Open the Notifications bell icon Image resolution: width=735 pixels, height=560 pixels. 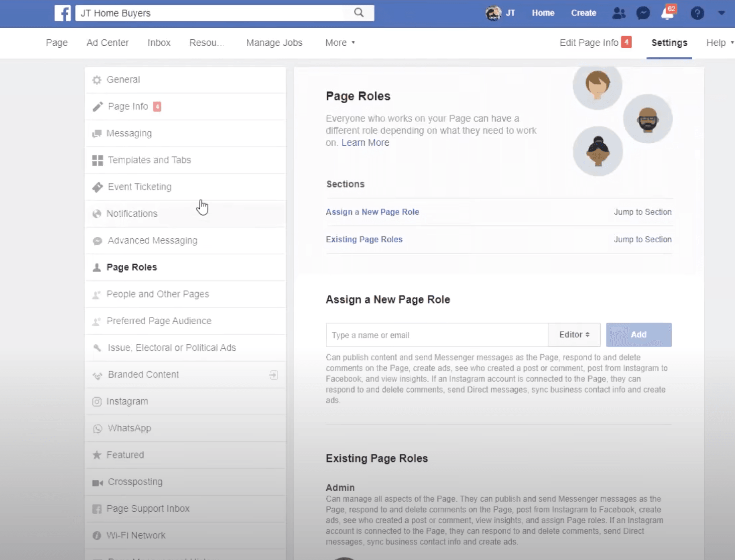pos(668,13)
